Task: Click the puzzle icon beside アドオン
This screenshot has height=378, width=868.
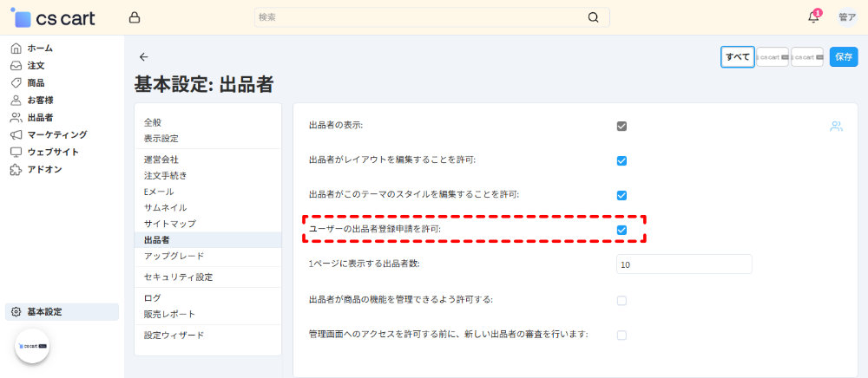Action: tap(16, 170)
